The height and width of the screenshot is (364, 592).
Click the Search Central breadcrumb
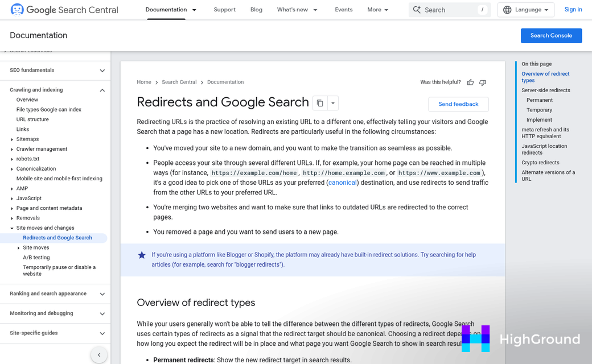click(179, 82)
